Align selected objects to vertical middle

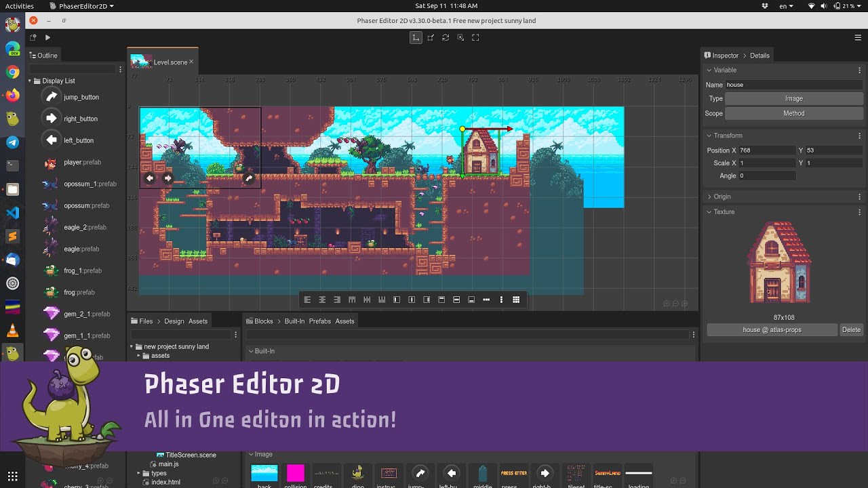click(367, 300)
